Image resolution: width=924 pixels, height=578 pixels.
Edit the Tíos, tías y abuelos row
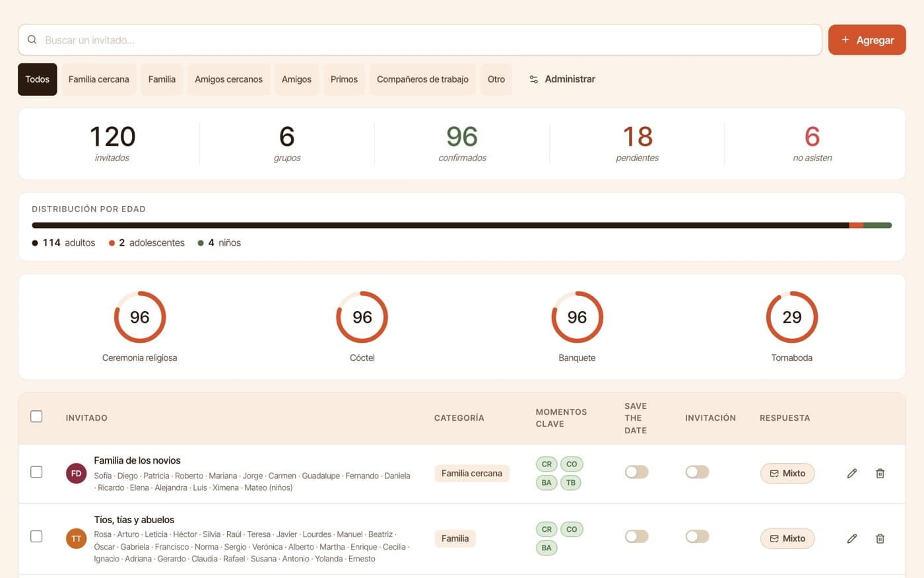click(852, 538)
